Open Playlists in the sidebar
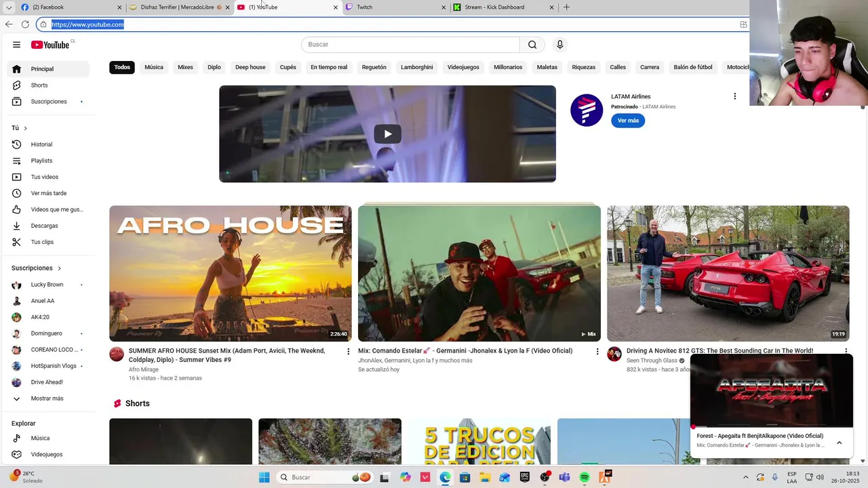Viewport: 868px width, 488px height. click(x=47, y=161)
